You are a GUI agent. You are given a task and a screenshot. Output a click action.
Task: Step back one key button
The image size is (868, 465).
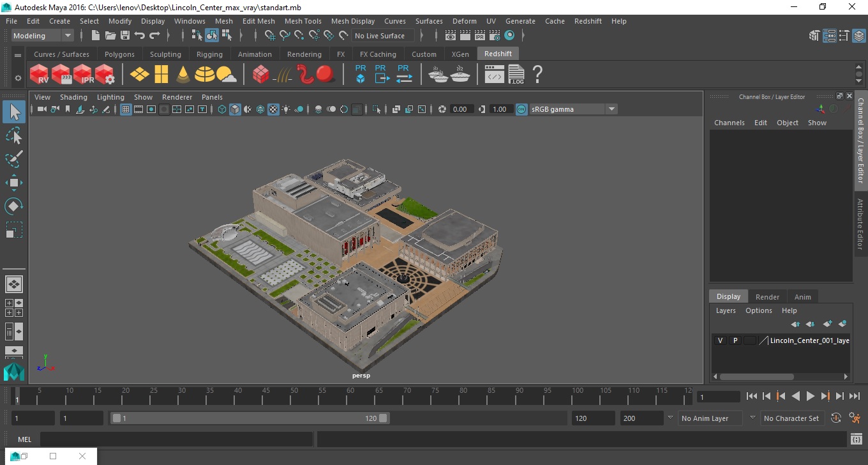(781, 397)
